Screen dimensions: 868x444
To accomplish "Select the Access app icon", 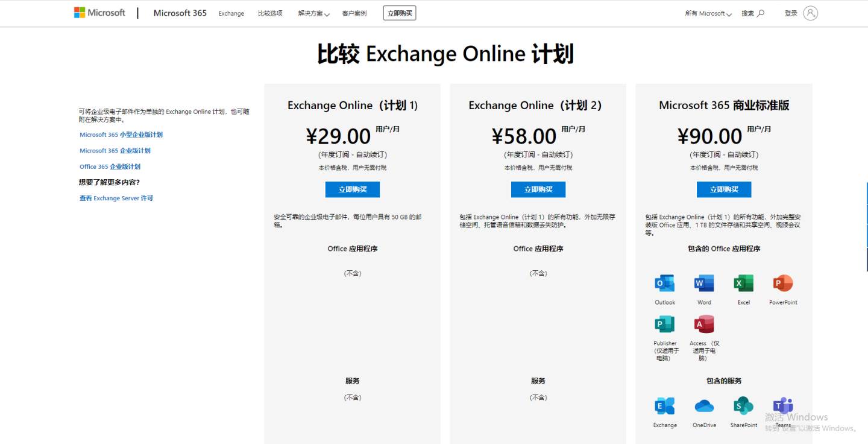I will pyautogui.click(x=704, y=324).
